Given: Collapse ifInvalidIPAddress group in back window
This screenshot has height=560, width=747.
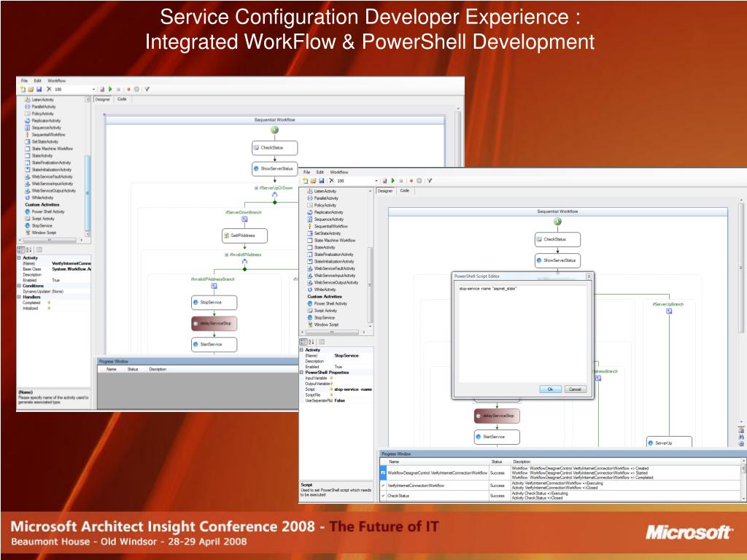Looking at the screenshot, I should 226,254.
